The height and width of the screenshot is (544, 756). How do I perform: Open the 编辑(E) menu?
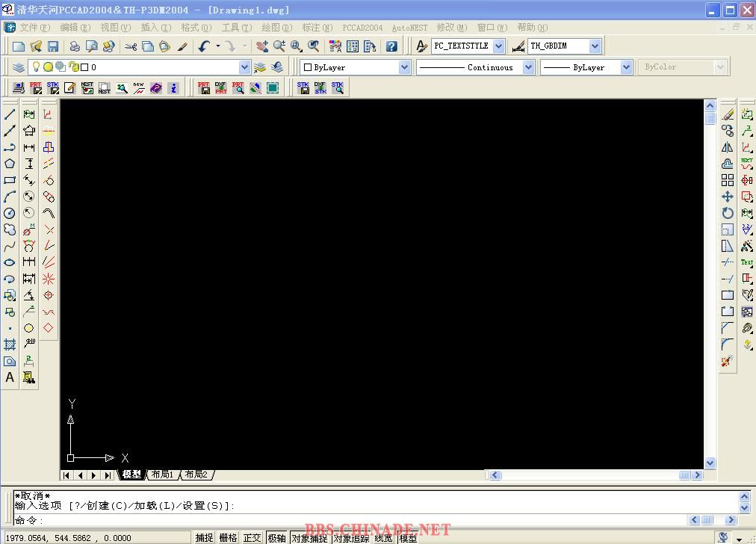click(75, 28)
